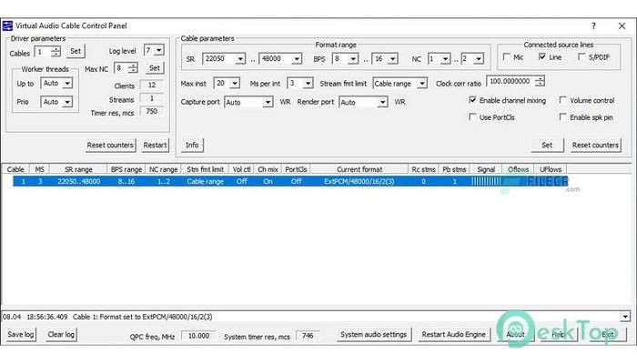Image resolution: width=637 pixels, height=364 pixels.
Task: Click the 22050..48000 cell in cable row
Action: [79, 182]
